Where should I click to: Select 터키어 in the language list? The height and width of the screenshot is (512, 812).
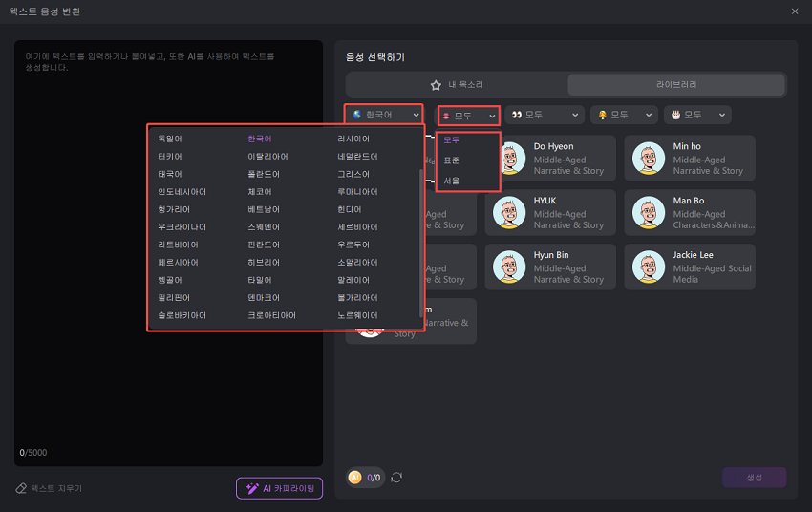pos(170,157)
